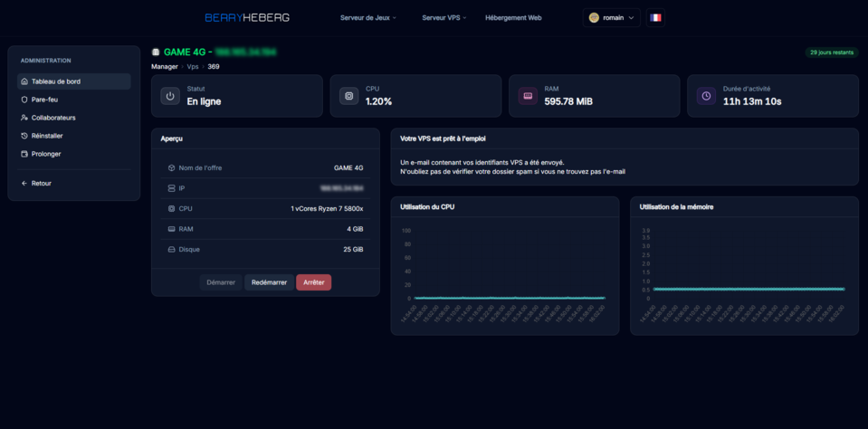Open Collaborateurs via its users icon
This screenshot has height=429, width=868.
[x=24, y=118]
